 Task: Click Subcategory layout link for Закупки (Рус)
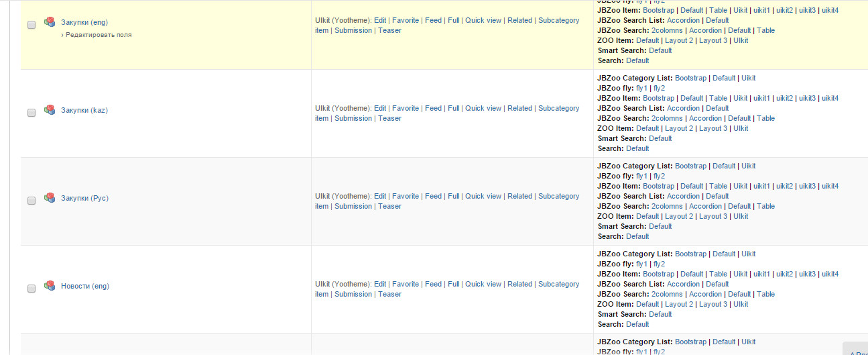tap(558, 196)
